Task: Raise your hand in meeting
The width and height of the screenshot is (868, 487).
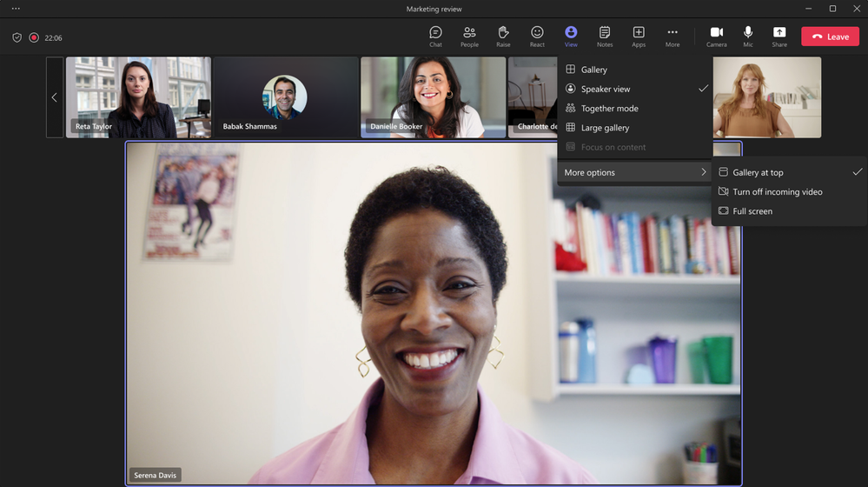Action: coord(503,37)
